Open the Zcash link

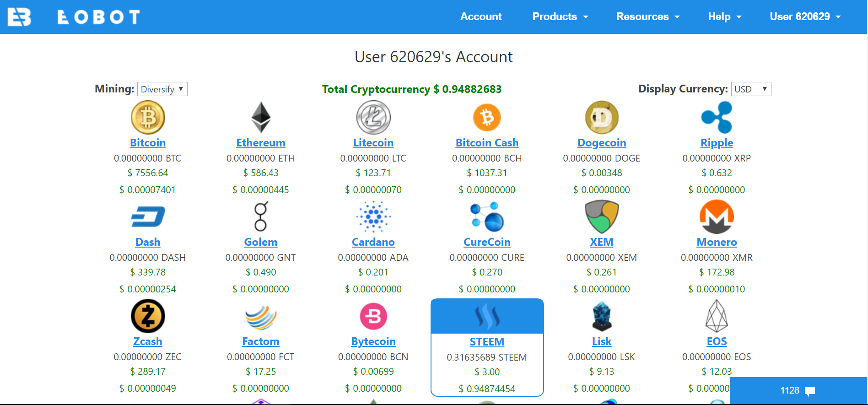click(148, 341)
